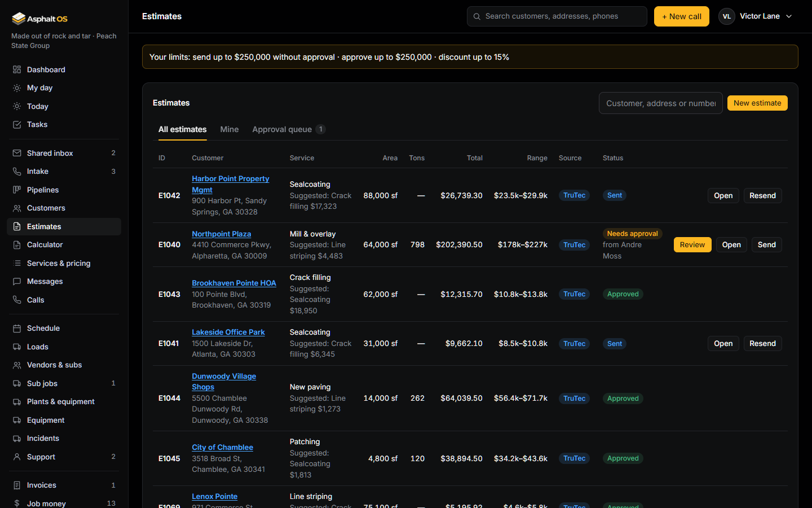The width and height of the screenshot is (812, 508).
Task: Click the Messages chat icon
Action: click(x=17, y=282)
